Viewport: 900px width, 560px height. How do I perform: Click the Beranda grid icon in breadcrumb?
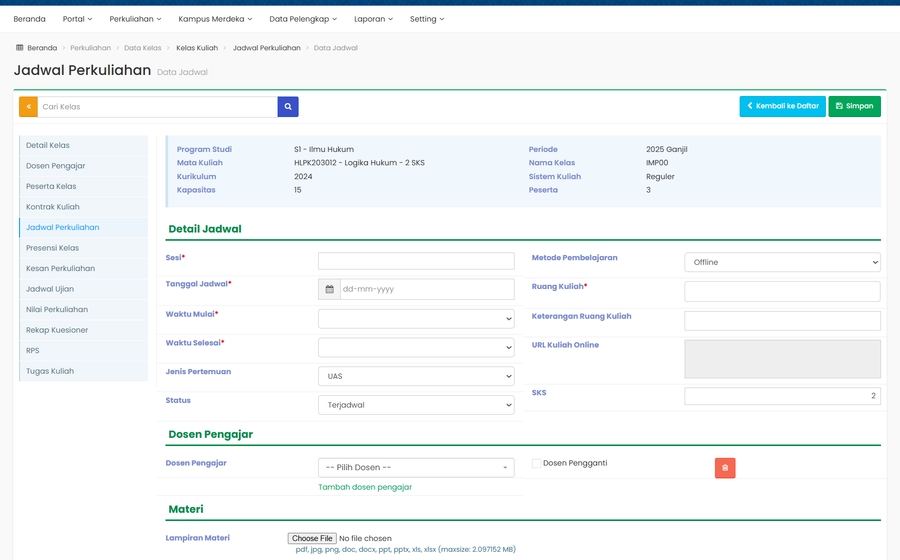[x=19, y=48]
